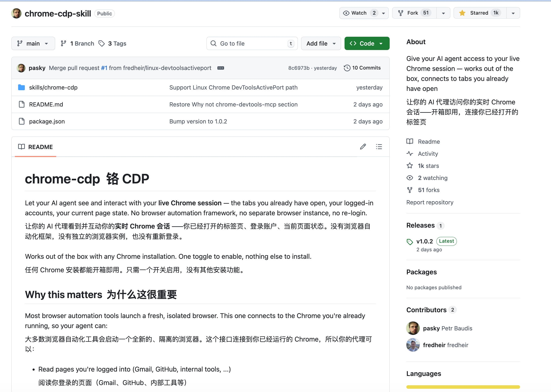Click the yellow Languages bar
Viewport: 551px width, 392px height.
(463, 387)
